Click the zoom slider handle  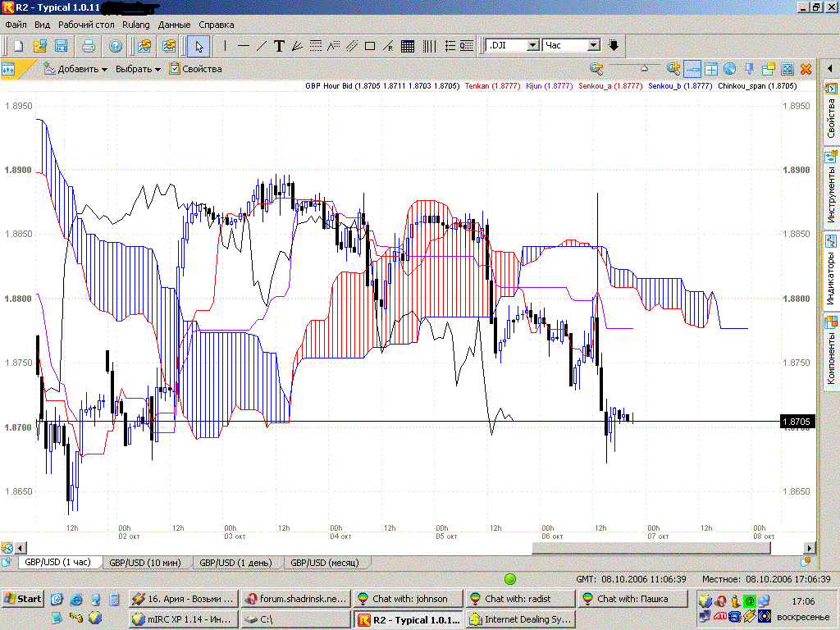click(x=645, y=68)
